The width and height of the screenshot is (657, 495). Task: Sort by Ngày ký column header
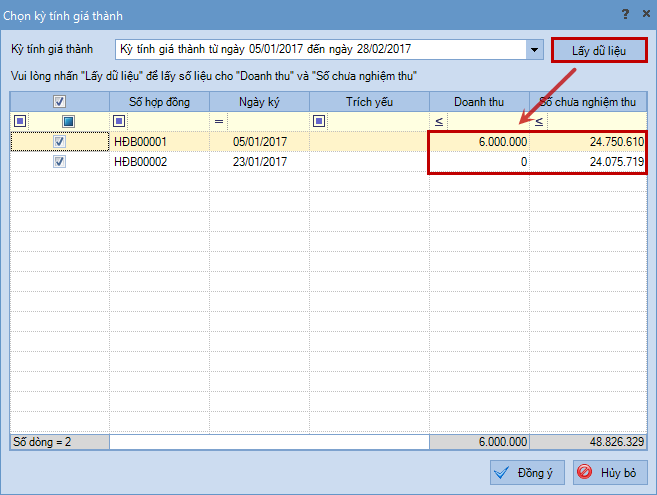point(259,101)
